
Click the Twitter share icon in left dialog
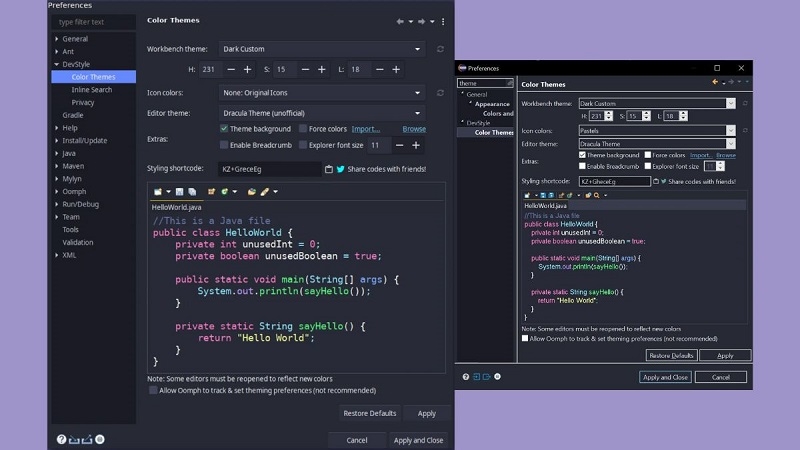(341, 169)
